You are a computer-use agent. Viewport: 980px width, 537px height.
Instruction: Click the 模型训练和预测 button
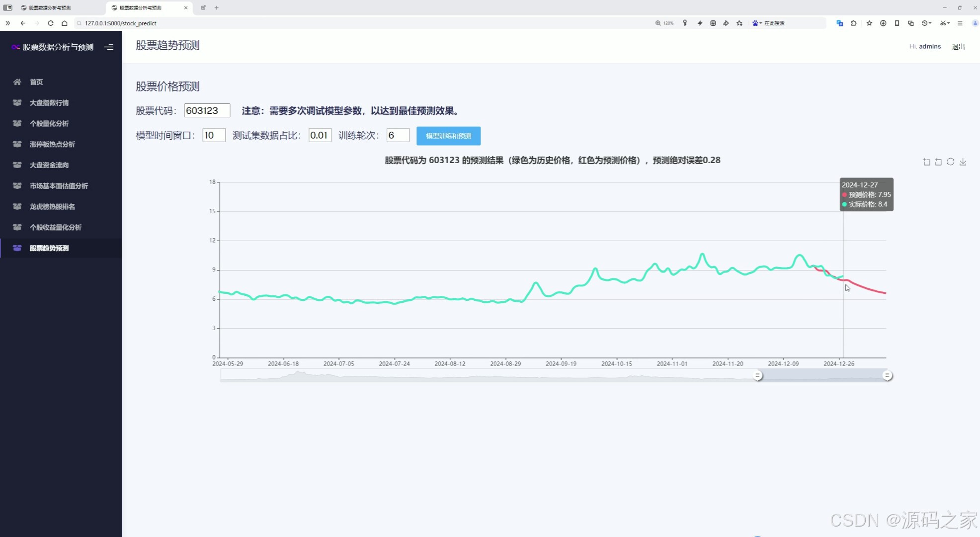[448, 136]
